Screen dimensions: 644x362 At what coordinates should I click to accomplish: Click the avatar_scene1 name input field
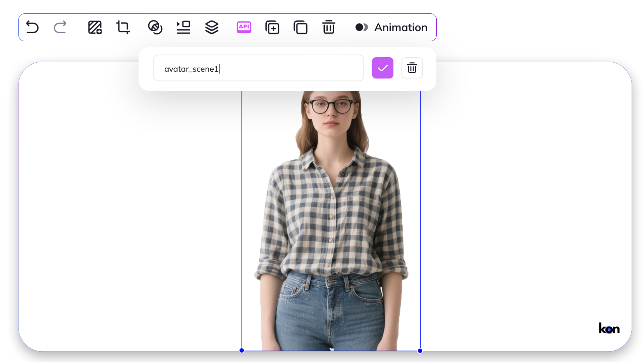(x=258, y=68)
